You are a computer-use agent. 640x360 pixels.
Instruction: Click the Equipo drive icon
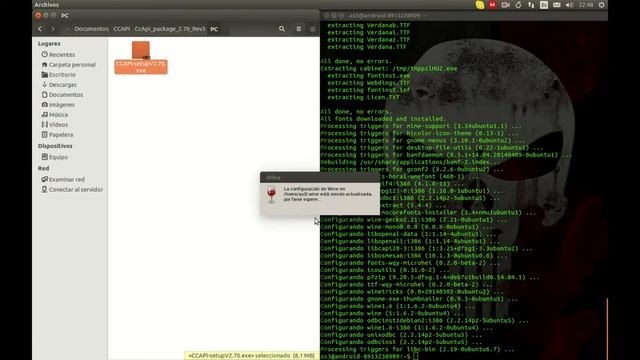click(x=44, y=157)
